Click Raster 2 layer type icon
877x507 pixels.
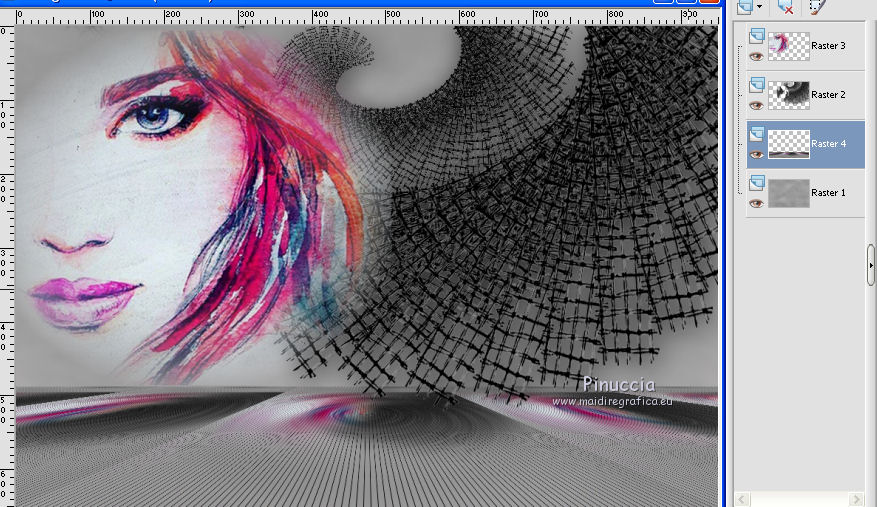757,85
